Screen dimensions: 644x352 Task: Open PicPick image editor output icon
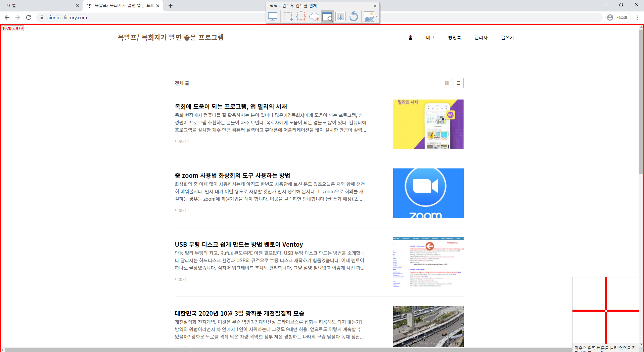tap(369, 16)
